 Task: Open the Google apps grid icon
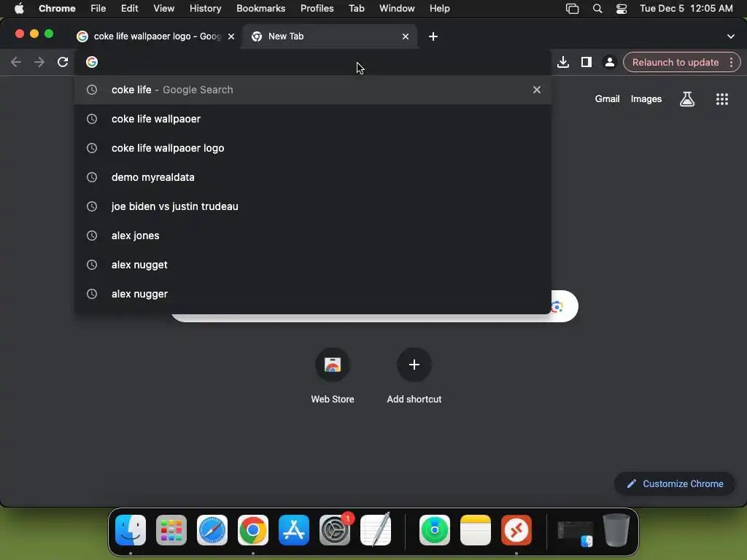[722, 99]
